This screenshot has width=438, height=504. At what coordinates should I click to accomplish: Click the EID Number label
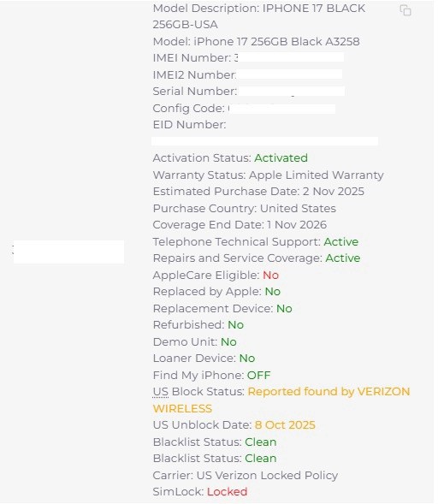189,125
